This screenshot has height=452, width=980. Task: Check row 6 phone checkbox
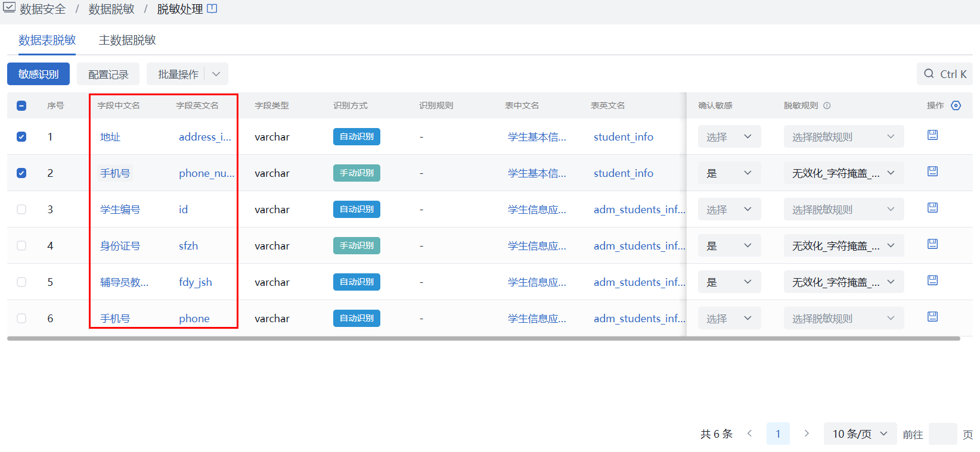[21, 318]
